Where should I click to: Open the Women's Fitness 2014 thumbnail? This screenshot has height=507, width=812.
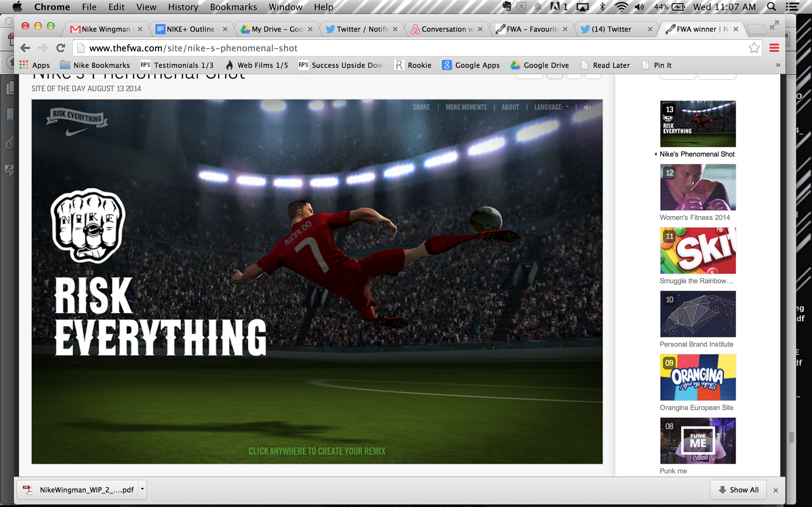point(697,187)
